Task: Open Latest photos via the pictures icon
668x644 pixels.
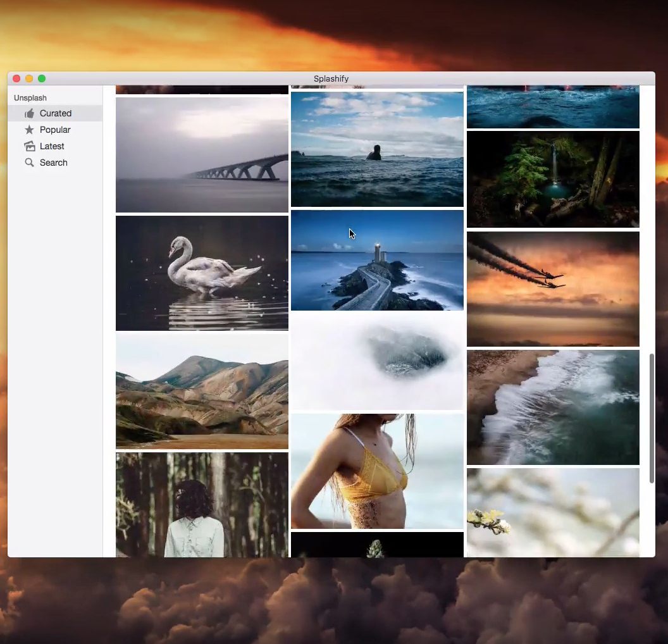Action: 29,146
